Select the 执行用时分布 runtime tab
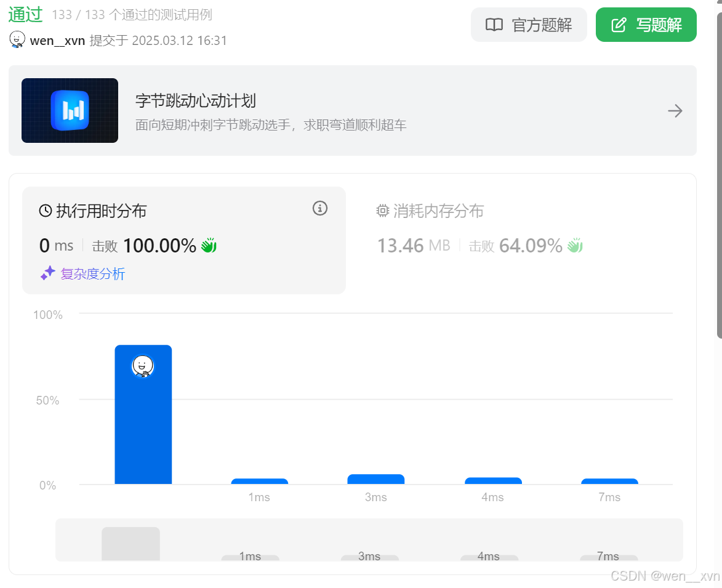 pos(183,240)
